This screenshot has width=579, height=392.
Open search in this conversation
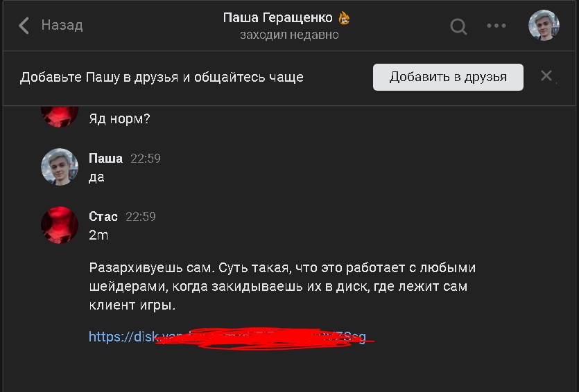point(458,26)
